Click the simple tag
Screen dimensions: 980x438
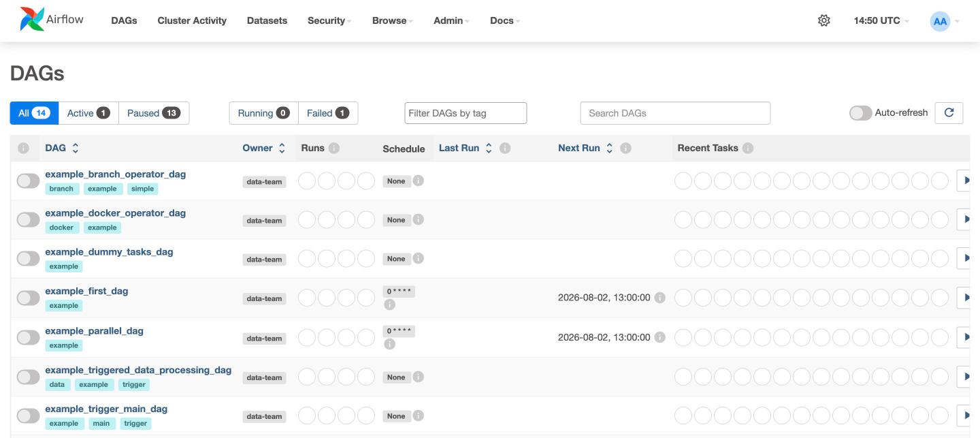(x=142, y=189)
